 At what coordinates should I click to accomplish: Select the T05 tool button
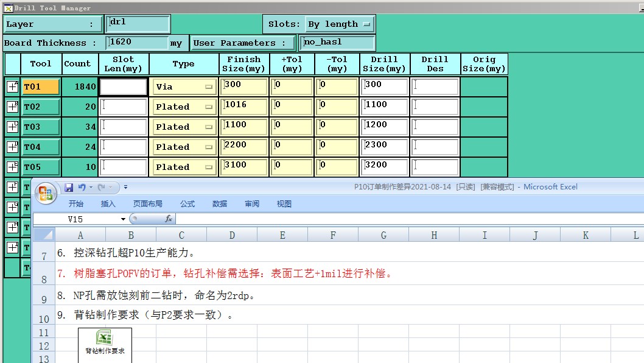click(x=41, y=167)
